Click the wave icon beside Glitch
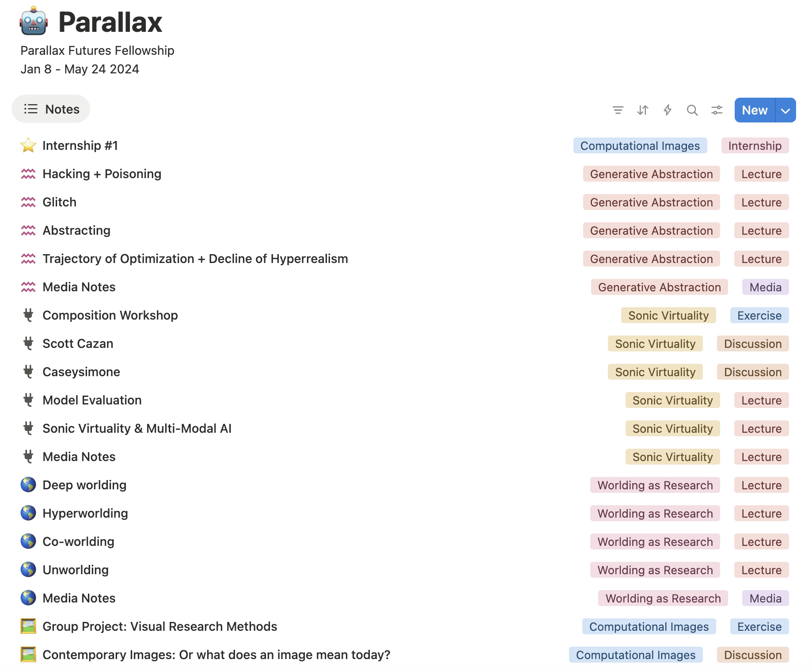812x671 pixels. coord(28,202)
